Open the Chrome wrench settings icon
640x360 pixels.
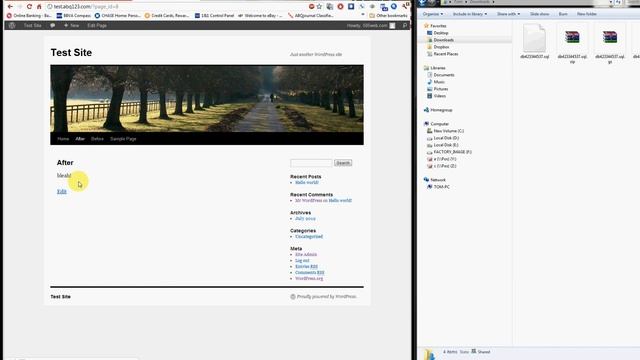(x=405, y=7)
